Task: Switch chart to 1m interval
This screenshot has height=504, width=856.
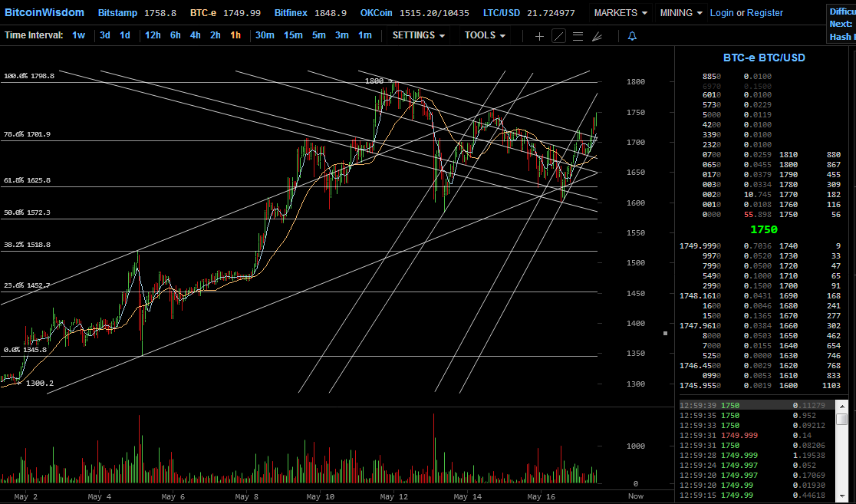Action: coord(364,35)
